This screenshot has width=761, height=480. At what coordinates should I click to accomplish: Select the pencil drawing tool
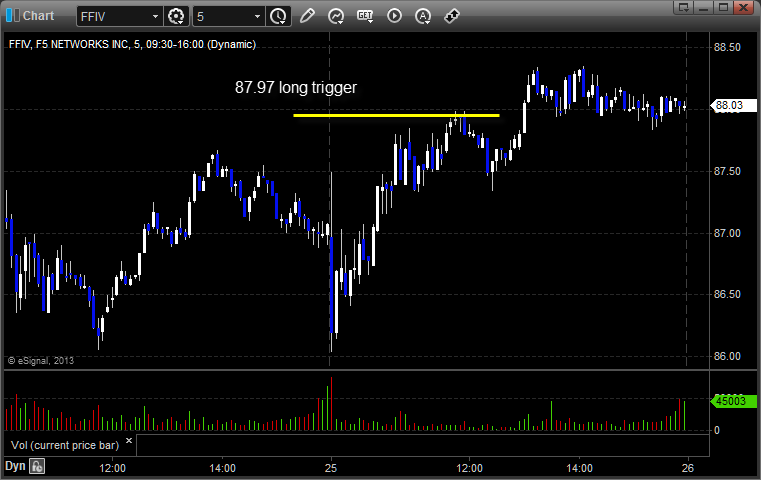307,16
